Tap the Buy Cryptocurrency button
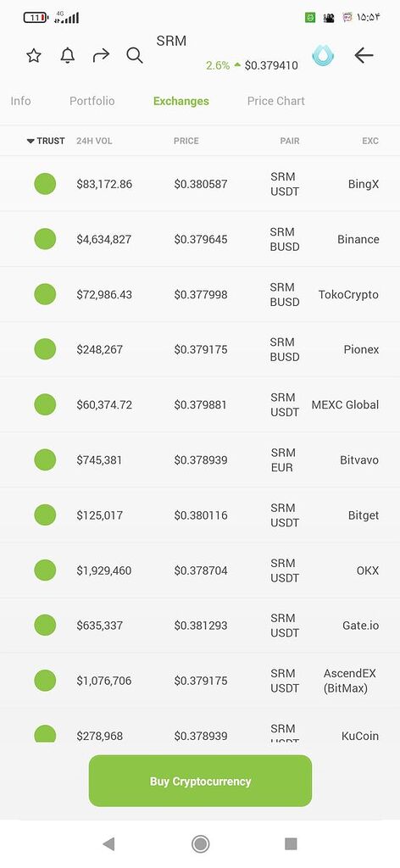Viewport: 400px width, 868px height. point(200,781)
